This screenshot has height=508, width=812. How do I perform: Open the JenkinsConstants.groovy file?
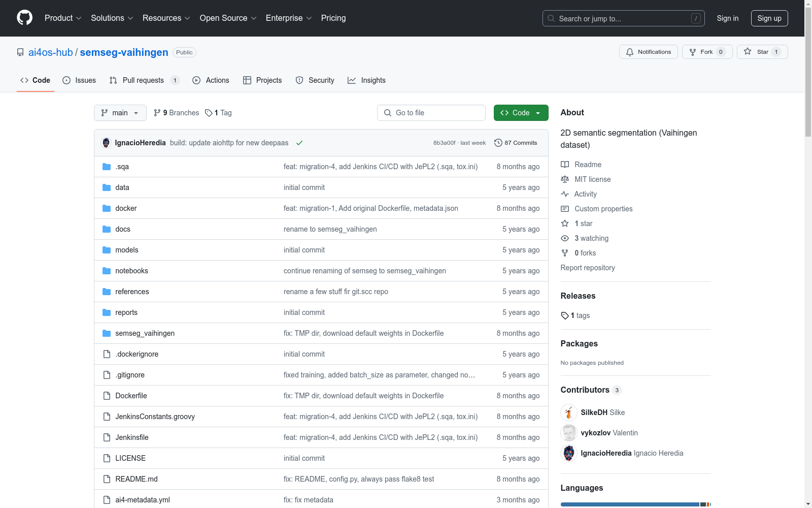pos(155,417)
